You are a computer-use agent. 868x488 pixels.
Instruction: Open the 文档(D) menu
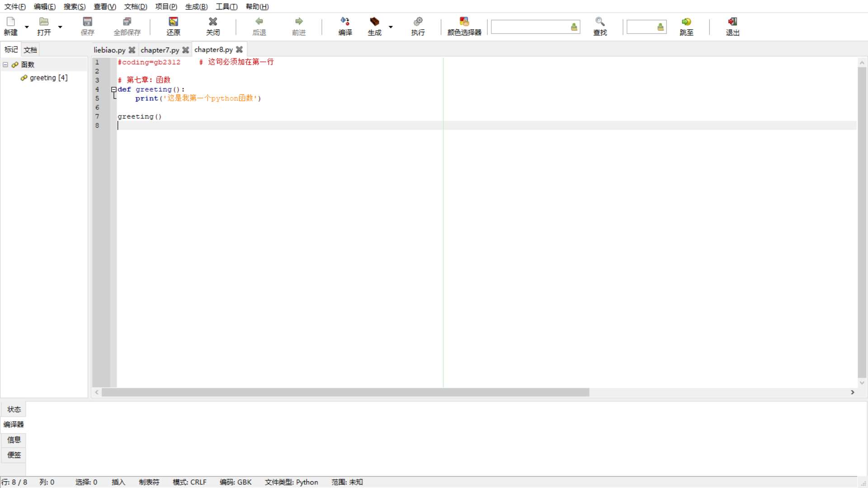click(136, 6)
